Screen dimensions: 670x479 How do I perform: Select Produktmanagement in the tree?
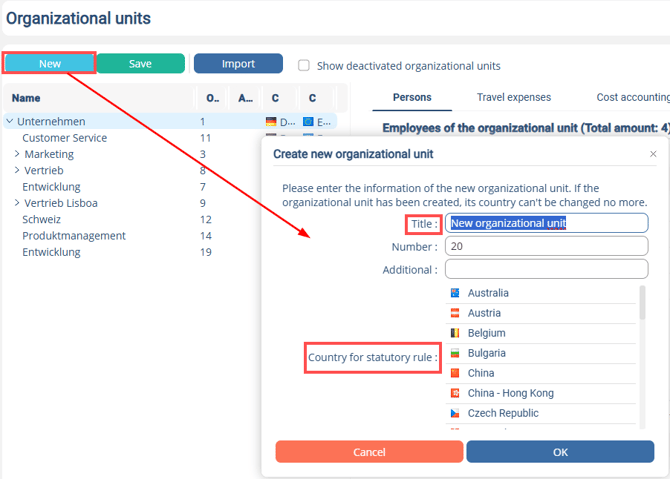click(x=74, y=236)
